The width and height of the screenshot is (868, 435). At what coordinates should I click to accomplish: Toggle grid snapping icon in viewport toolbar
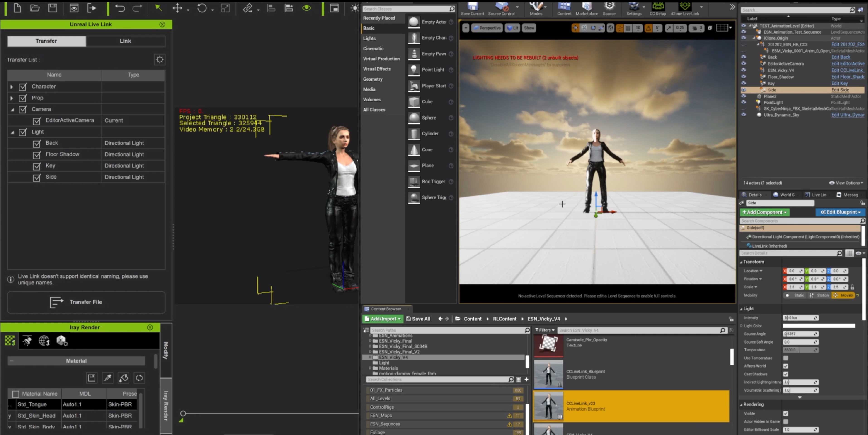pyautogui.click(x=628, y=28)
